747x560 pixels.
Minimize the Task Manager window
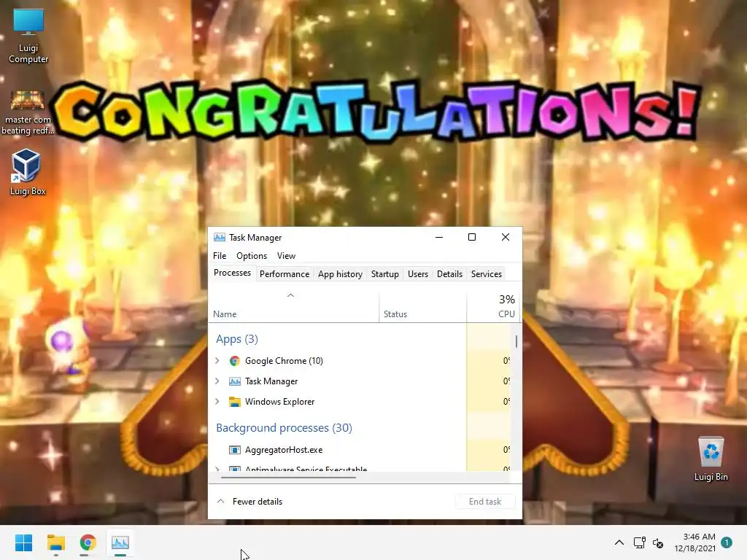pyautogui.click(x=439, y=237)
